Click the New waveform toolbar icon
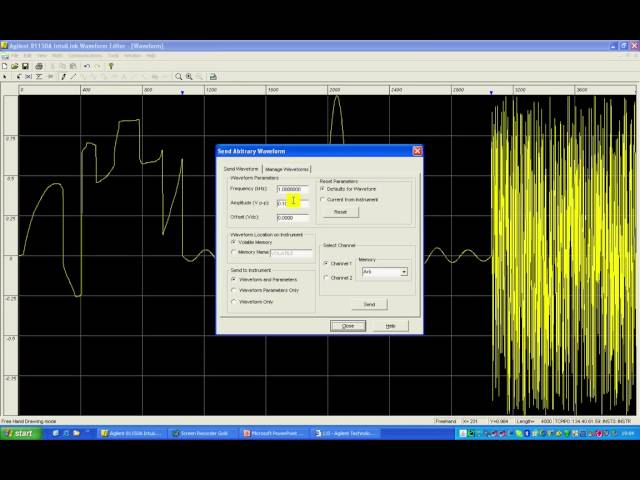 tap(4, 66)
